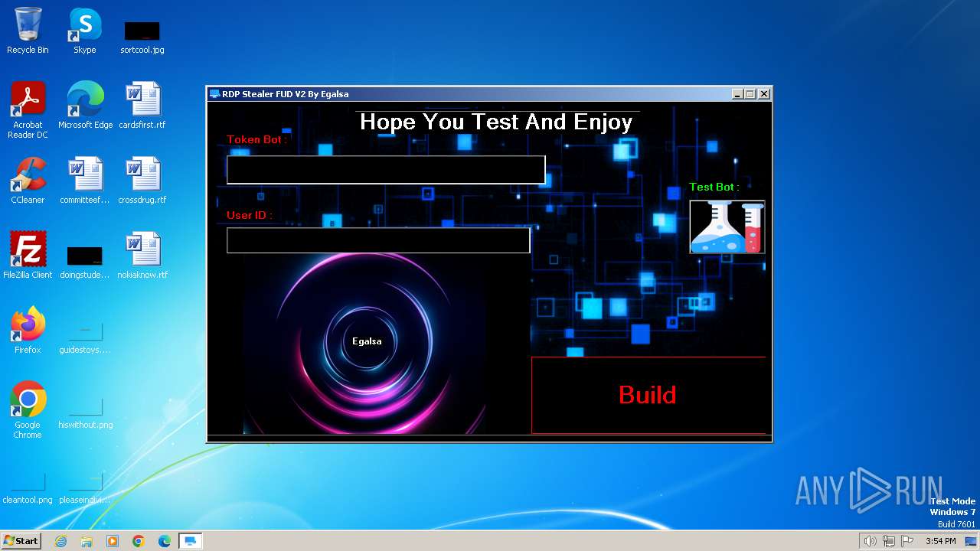Maximize the RDP Stealer window
The image size is (980, 551).
[x=750, y=94]
